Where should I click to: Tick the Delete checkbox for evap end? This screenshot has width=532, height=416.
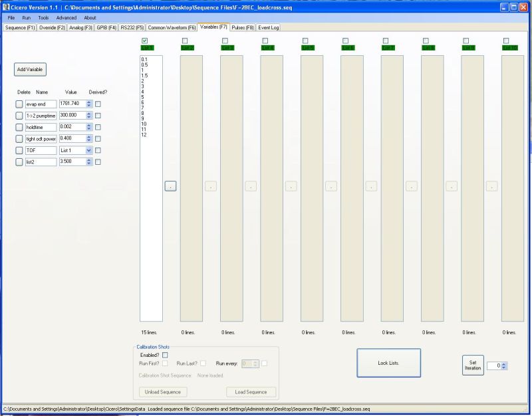click(x=19, y=104)
